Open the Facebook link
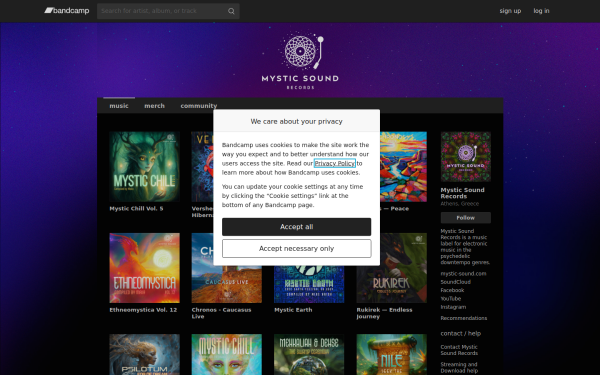 [452, 290]
